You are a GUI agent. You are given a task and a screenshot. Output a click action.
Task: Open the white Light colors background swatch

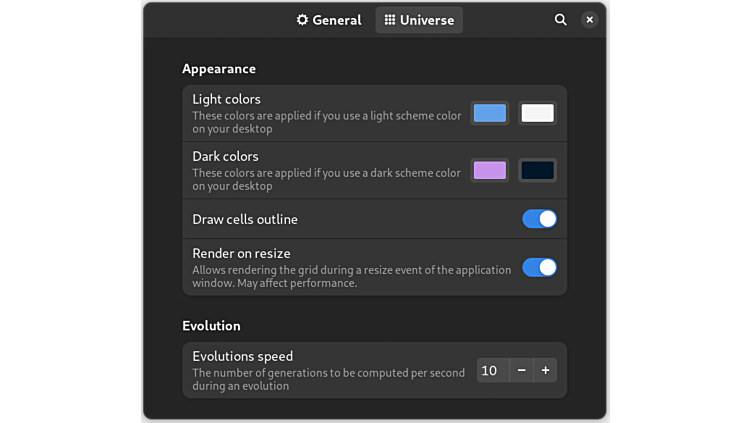(x=537, y=113)
